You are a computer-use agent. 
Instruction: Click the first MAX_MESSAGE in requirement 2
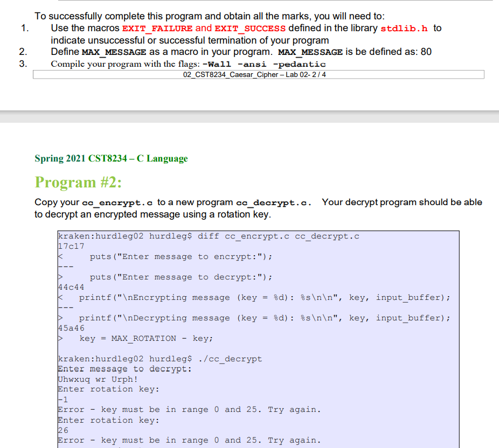click(x=114, y=52)
